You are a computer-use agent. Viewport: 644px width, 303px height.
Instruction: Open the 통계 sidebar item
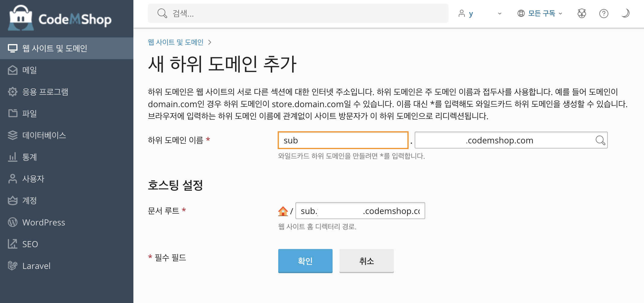pos(30,157)
